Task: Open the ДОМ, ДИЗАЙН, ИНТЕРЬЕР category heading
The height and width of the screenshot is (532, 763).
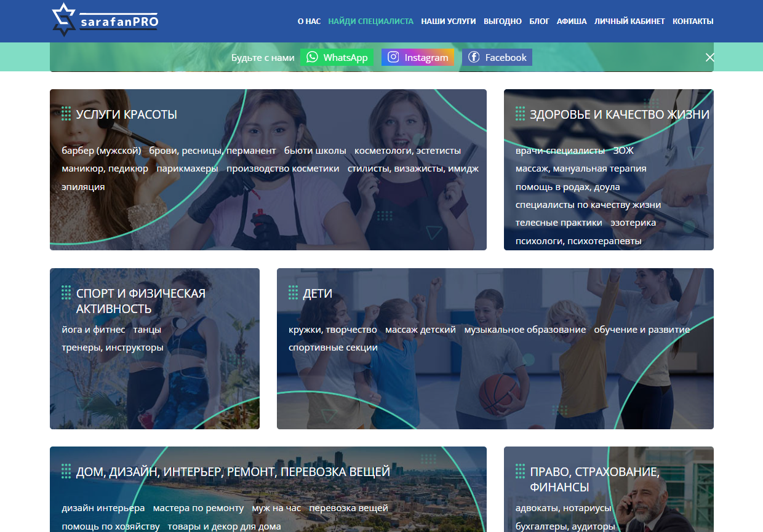Action: (233, 472)
